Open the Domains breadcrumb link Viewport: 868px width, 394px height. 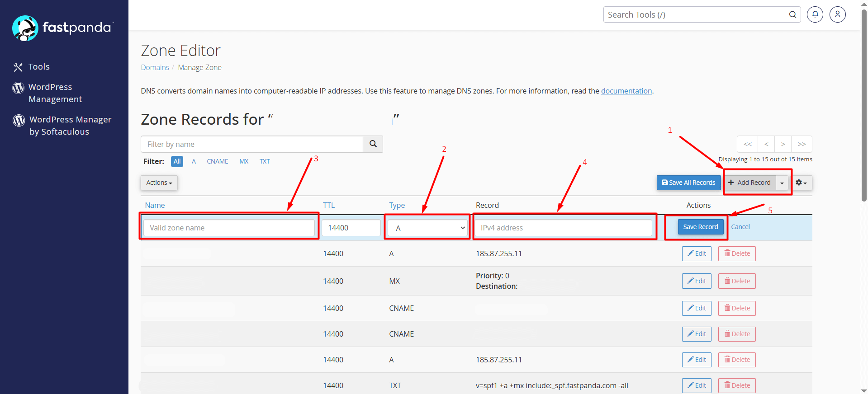(x=155, y=67)
